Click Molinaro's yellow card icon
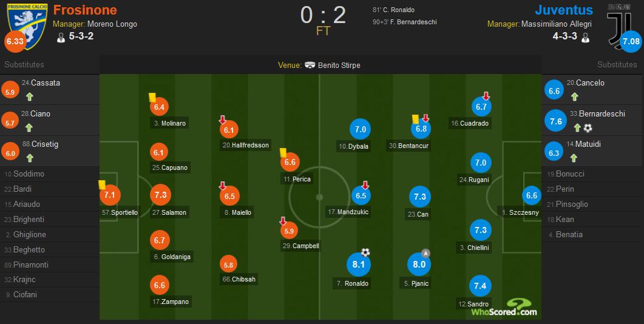Image resolution: width=644 pixels, height=324 pixels. [152, 97]
